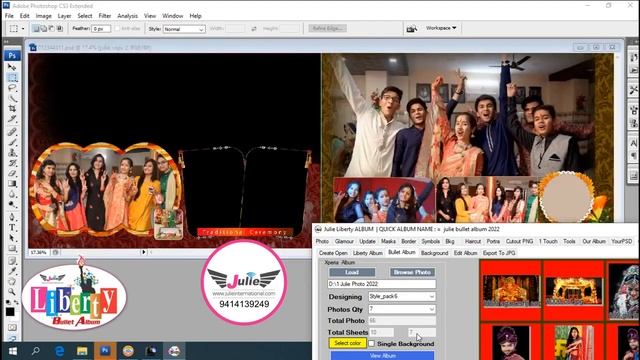Click Windows Start button
Viewport: 640px width, 360px height.
(13, 351)
